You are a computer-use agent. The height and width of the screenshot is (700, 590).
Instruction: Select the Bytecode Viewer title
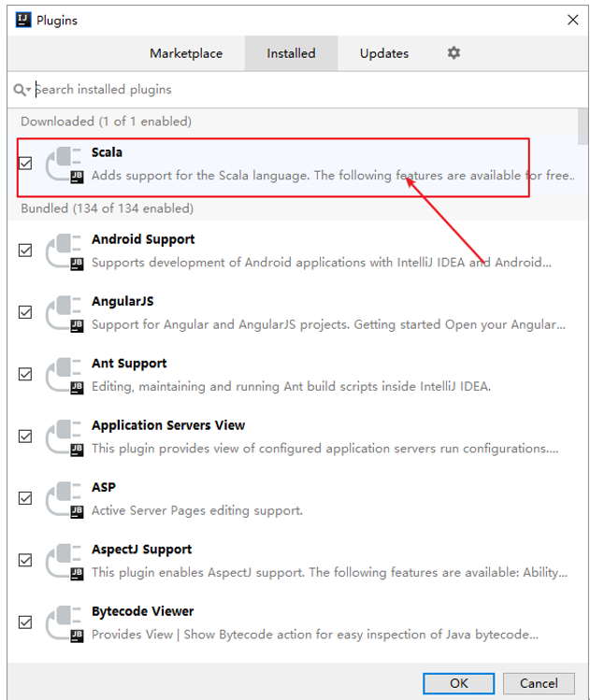coord(143,611)
